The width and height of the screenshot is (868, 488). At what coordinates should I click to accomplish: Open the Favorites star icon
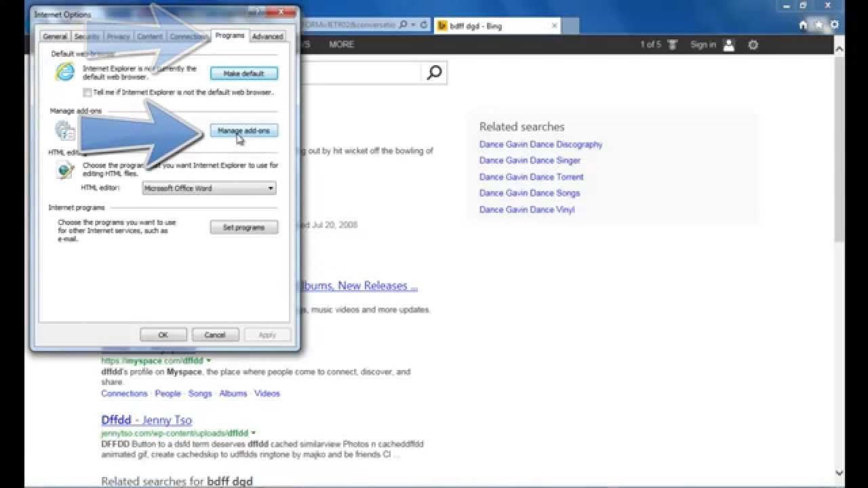point(819,25)
